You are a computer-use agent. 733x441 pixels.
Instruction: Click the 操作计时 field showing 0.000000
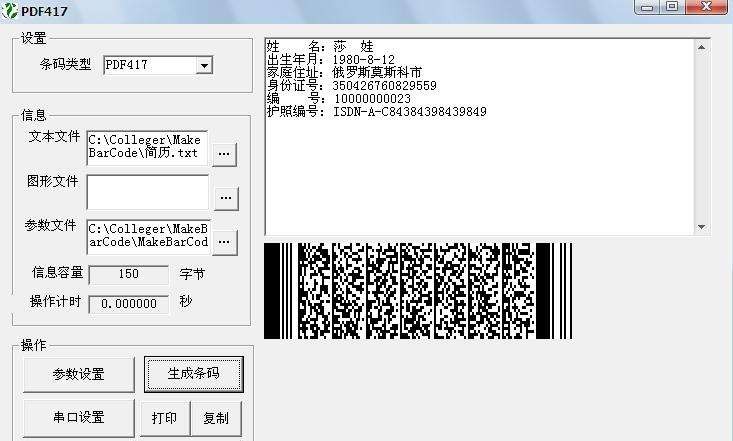coord(129,304)
